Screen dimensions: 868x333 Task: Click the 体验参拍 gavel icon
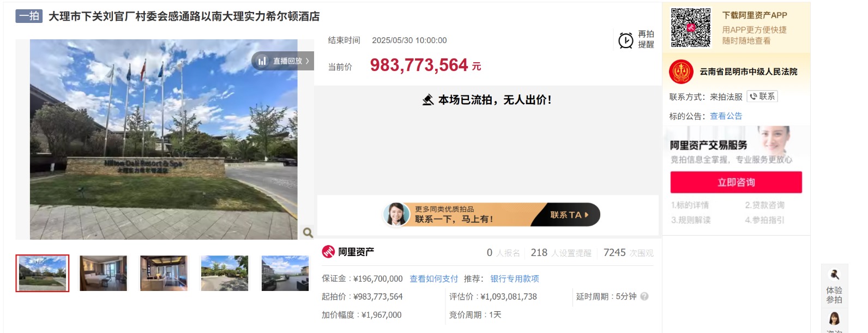click(834, 275)
